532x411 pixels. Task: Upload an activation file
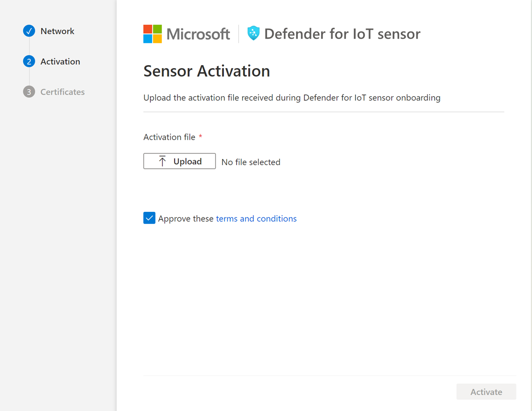point(180,161)
